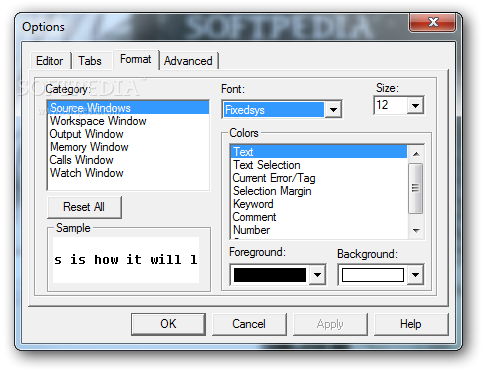Click the Colors list scrollbar thumb
Image resolution: width=483 pixels, height=371 pixels.
(416, 188)
